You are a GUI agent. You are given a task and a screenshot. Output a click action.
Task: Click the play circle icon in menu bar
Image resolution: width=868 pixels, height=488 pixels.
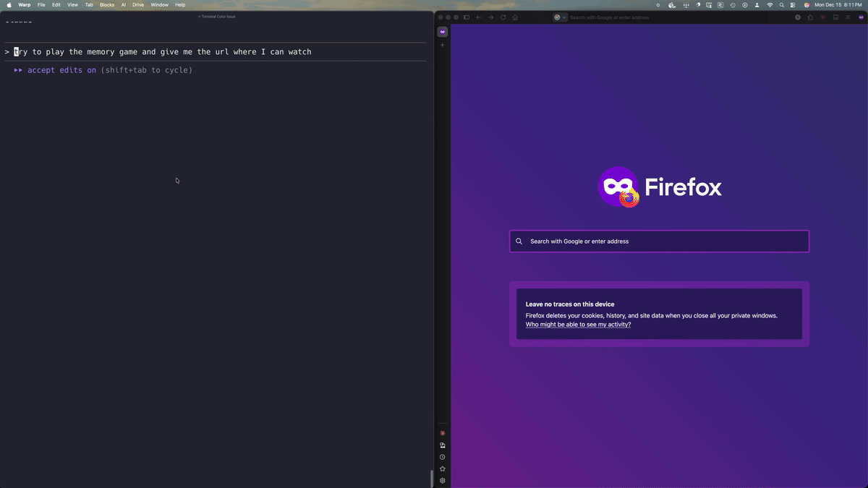745,5
